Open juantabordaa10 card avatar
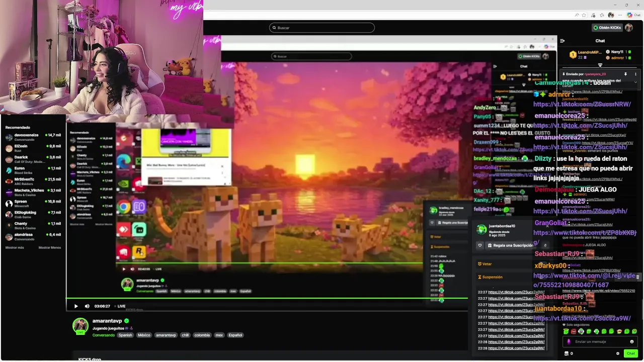Screen dimensions: 644x362 (x=481, y=229)
